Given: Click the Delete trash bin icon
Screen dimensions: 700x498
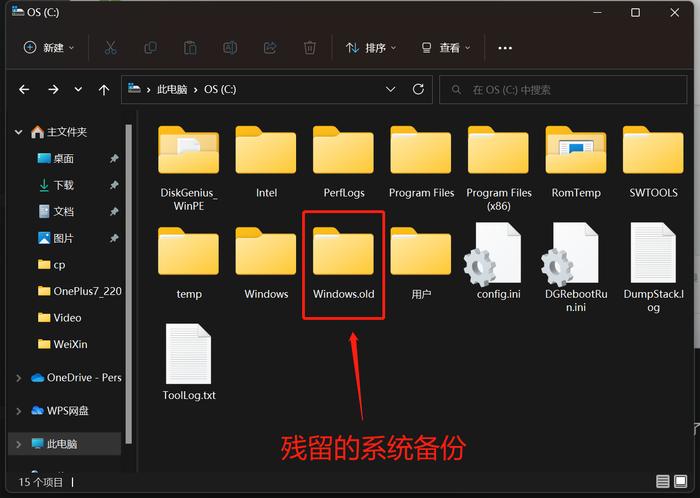Looking at the screenshot, I should (x=310, y=48).
